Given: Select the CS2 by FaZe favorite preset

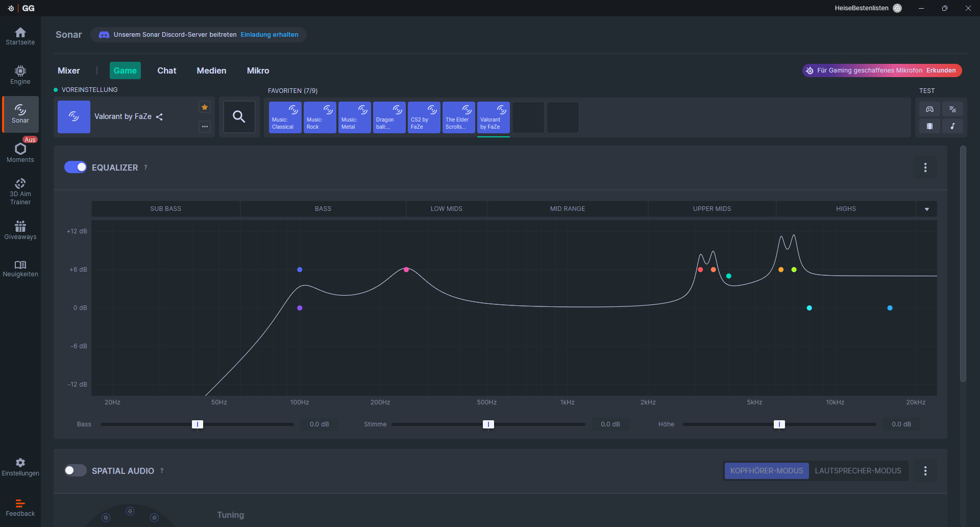Looking at the screenshot, I should point(424,117).
